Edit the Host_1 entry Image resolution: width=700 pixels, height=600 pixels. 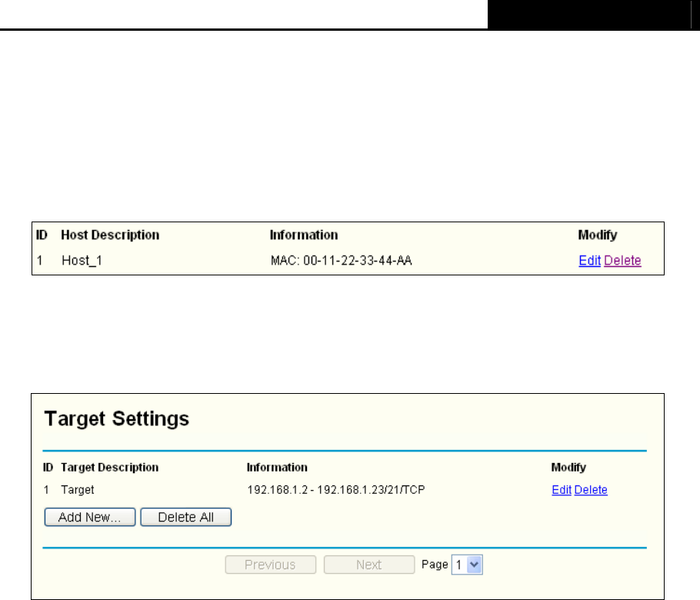click(x=589, y=260)
